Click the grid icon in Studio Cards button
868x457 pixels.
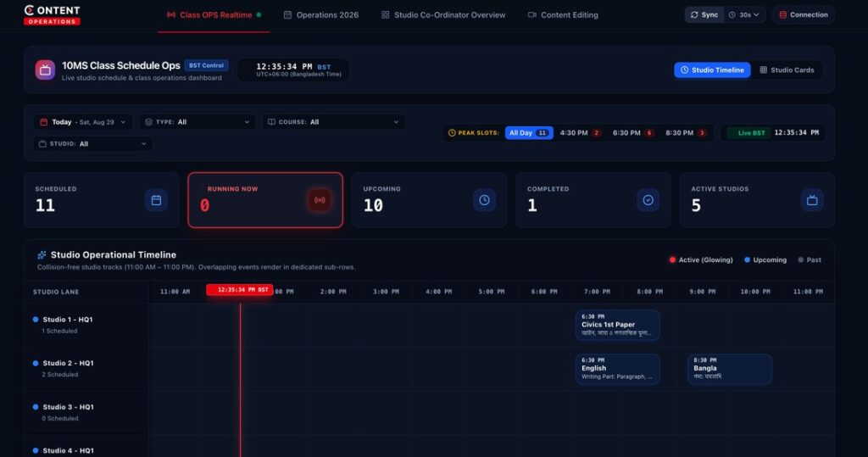(764, 70)
